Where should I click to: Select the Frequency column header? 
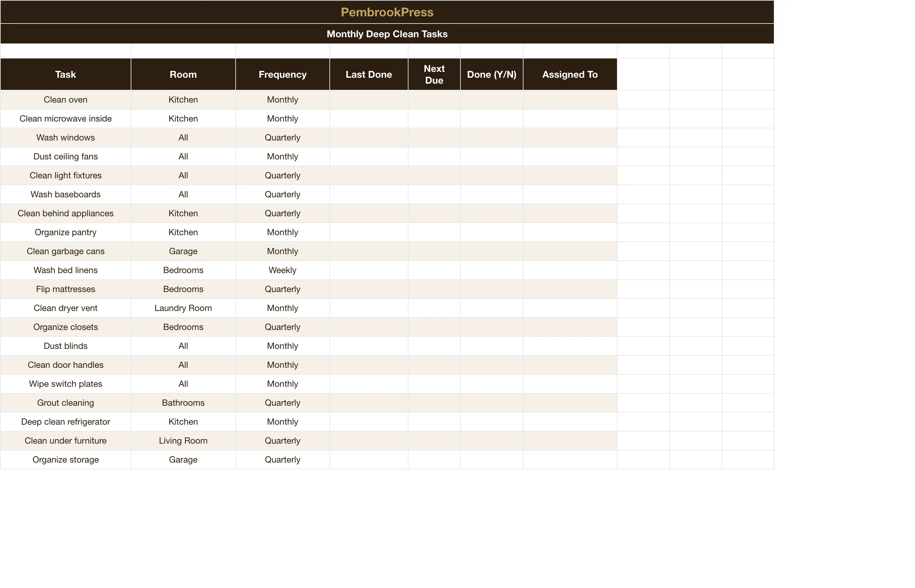(x=283, y=74)
